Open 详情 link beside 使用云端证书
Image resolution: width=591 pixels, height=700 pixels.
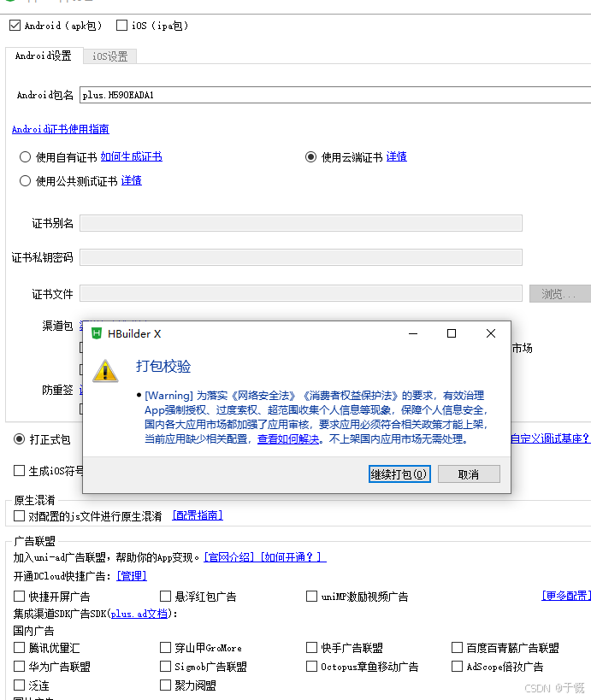pos(397,156)
